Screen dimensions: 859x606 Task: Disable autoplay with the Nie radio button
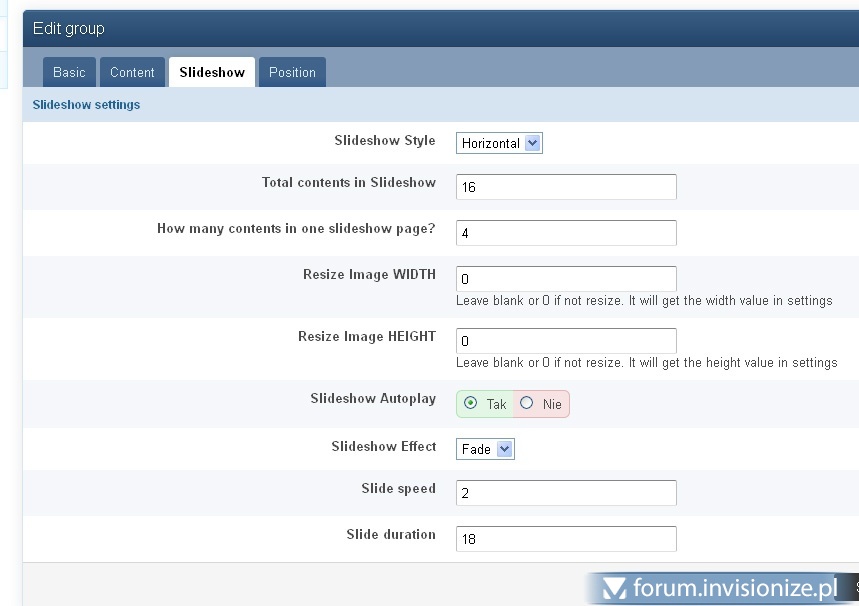pyautogui.click(x=527, y=404)
